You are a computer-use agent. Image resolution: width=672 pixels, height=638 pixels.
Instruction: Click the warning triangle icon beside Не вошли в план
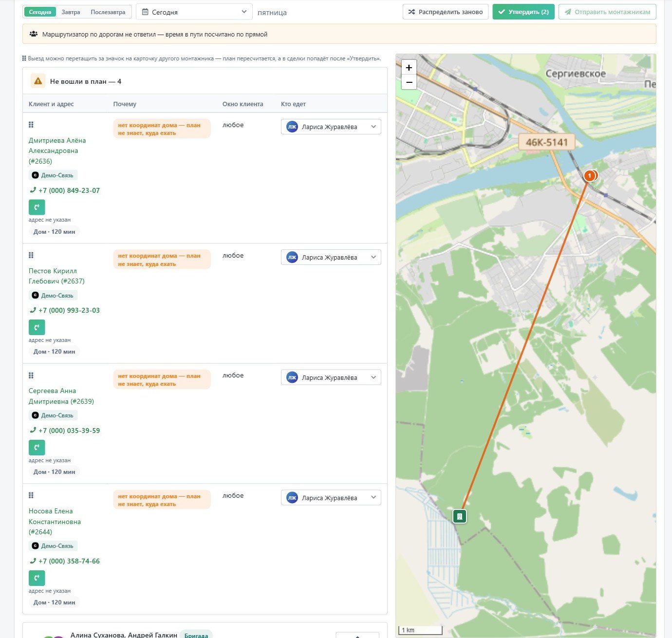pyautogui.click(x=38, y=81)
